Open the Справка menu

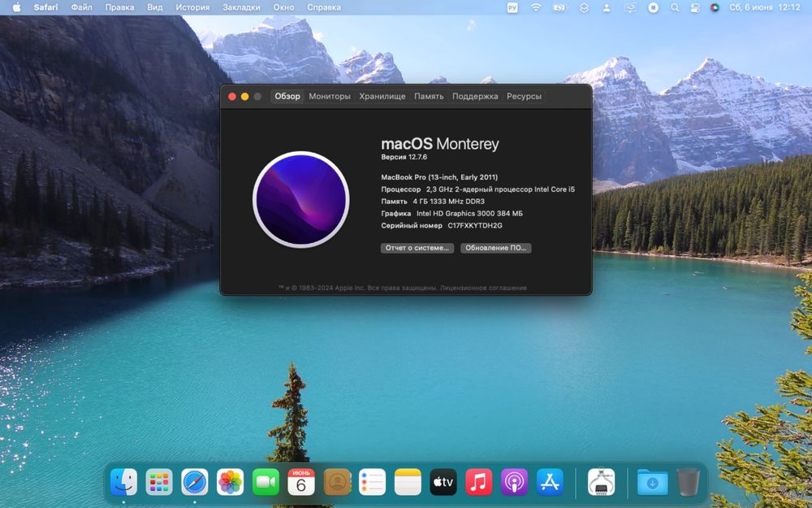[x=324, y=7]
